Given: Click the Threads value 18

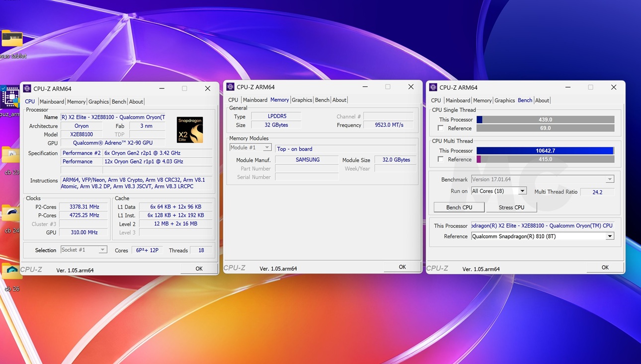Looking at the screenshot, I should click(201, 250).
